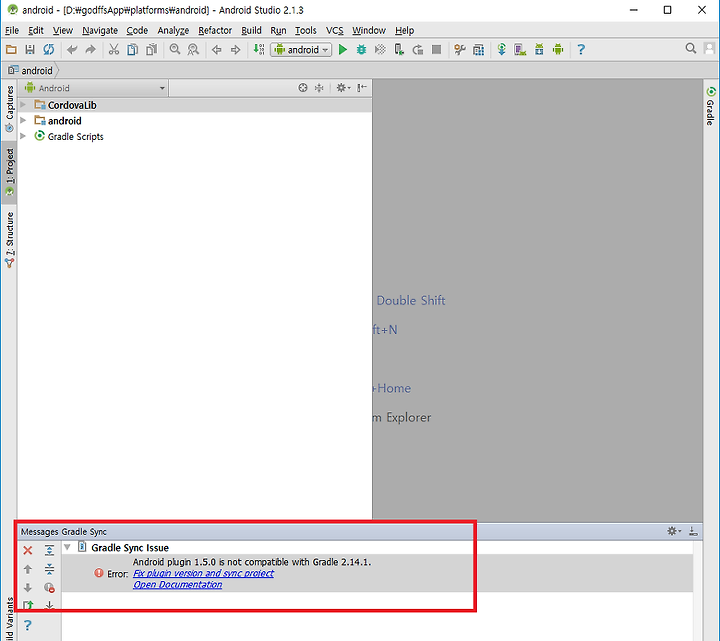Click the Help question mark in toolbar
Screen dimensions: 720x641
[581, 50]
